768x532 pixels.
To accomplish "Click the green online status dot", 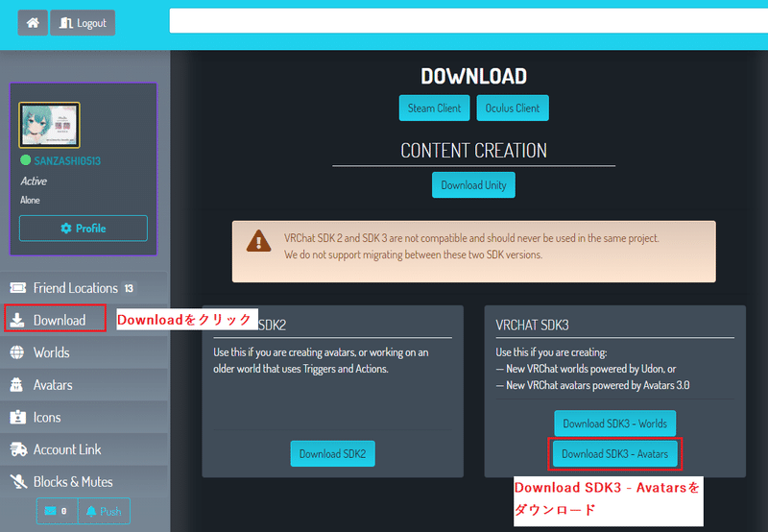I will point(26,159).
